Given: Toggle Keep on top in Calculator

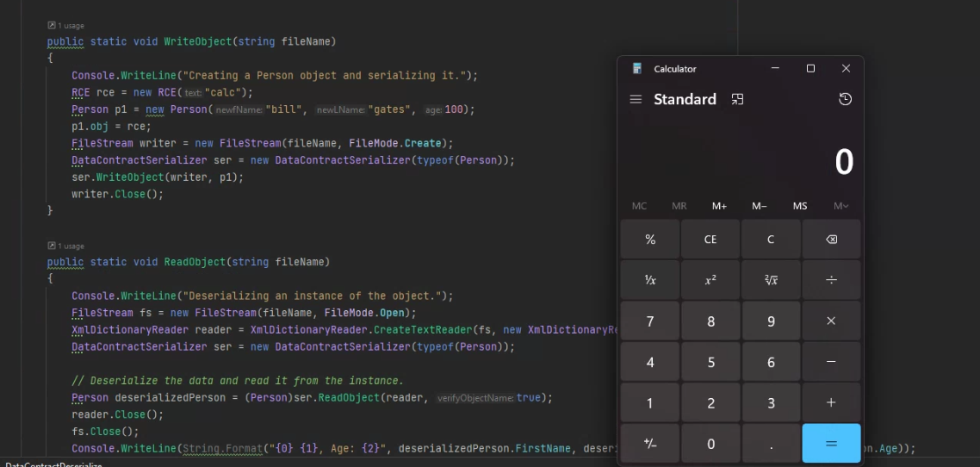Looking at the screenshot, I should coord(737,99).
